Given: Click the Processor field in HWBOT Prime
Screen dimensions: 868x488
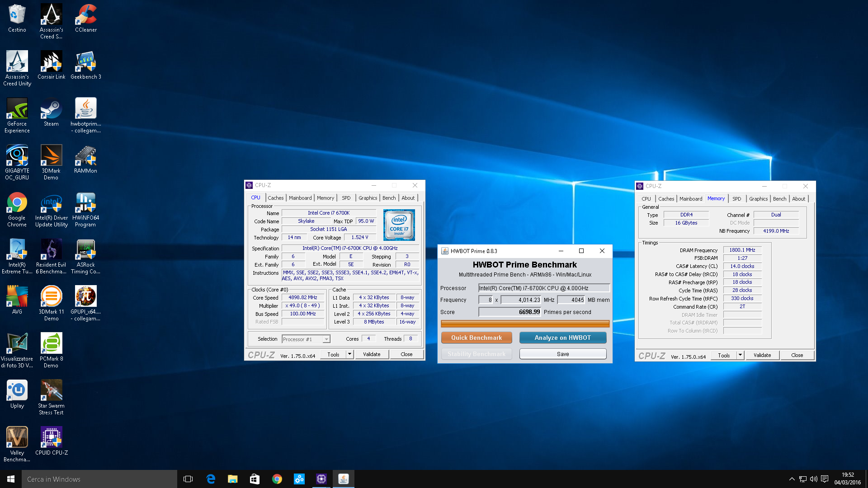Looking at the screenshot, I should click(x=544, y=288).
